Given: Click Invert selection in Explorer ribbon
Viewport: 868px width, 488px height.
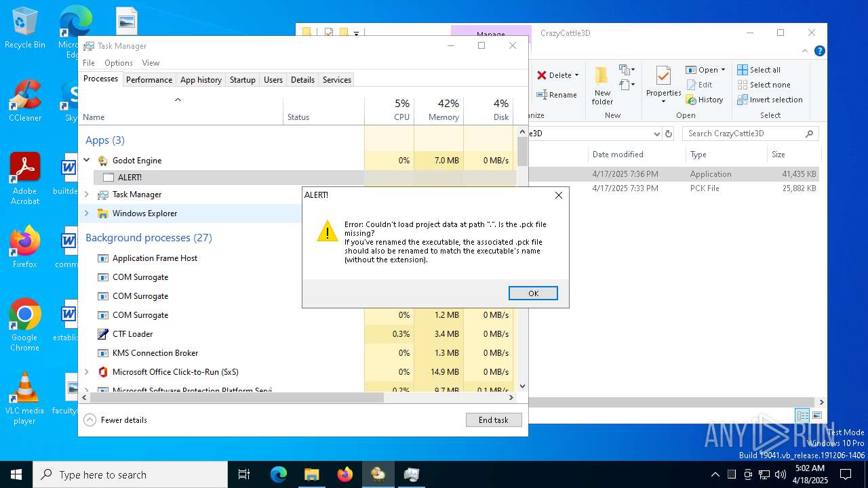Looking at the screenshot, I should [x=770, y=100].
